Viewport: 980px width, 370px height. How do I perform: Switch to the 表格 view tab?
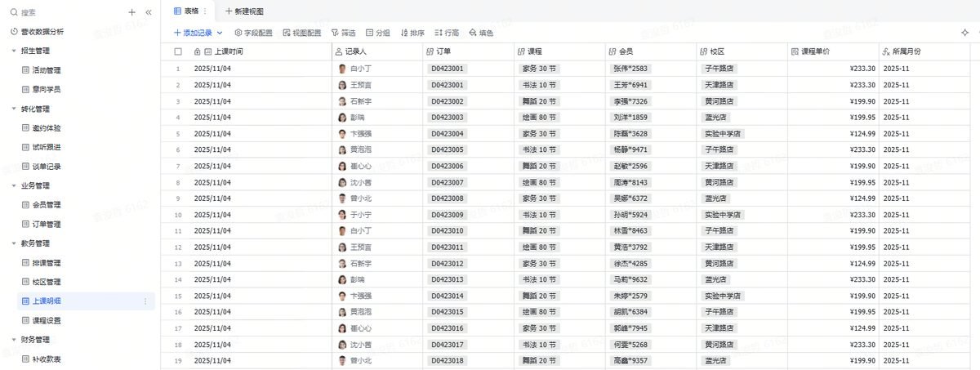(185, 11)
